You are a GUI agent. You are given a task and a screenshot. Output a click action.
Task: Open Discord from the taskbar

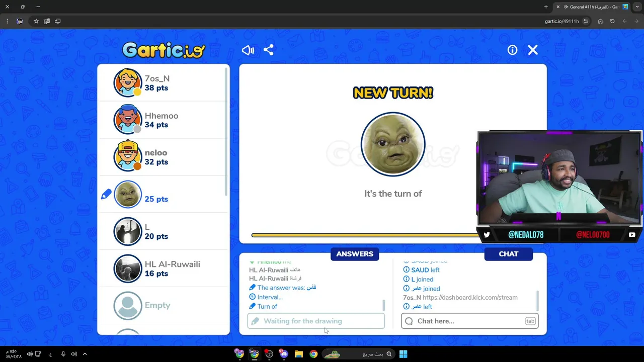point(284,354)
